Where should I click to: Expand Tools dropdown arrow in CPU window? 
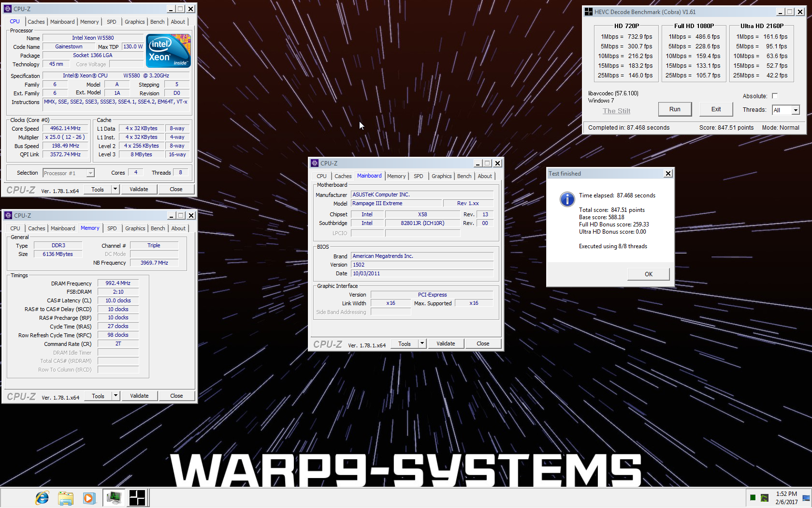tap(115, 189)
